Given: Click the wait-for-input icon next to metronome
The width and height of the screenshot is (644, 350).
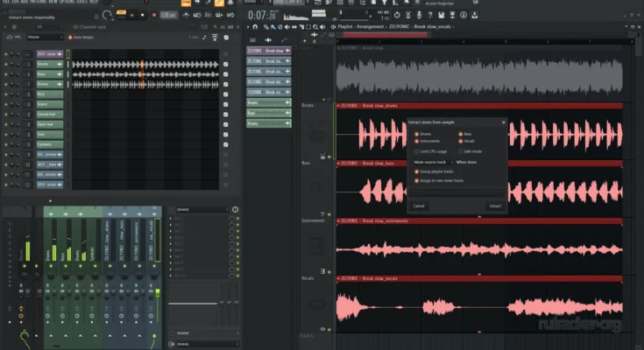Looking at the screenshot, I should [197, 15].
